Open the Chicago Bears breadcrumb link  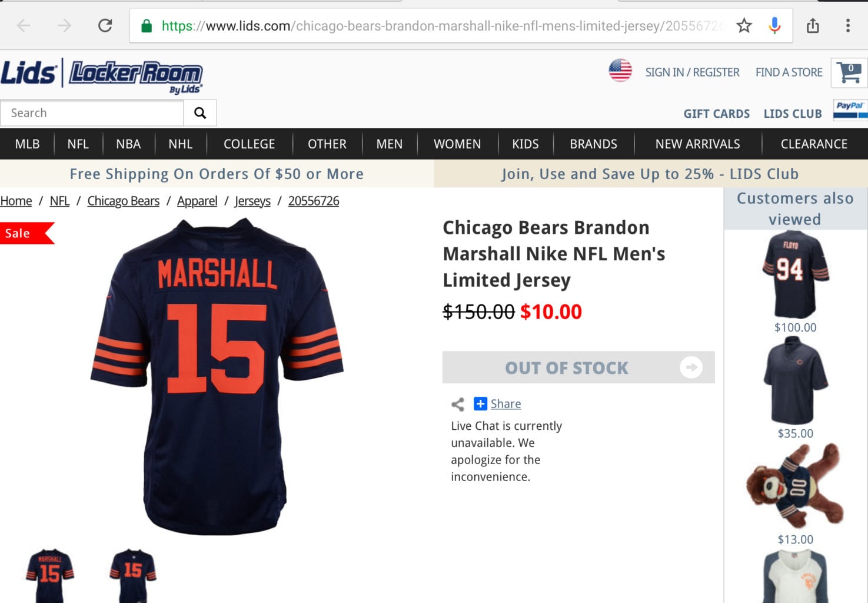coord(123,201)
